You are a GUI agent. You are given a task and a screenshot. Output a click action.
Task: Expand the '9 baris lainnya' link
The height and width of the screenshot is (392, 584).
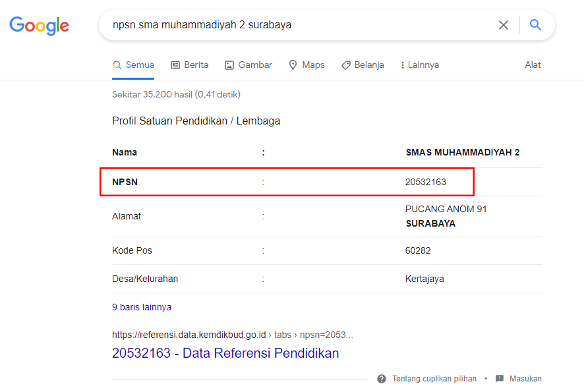pyautogui.click(x=142, y=307)
